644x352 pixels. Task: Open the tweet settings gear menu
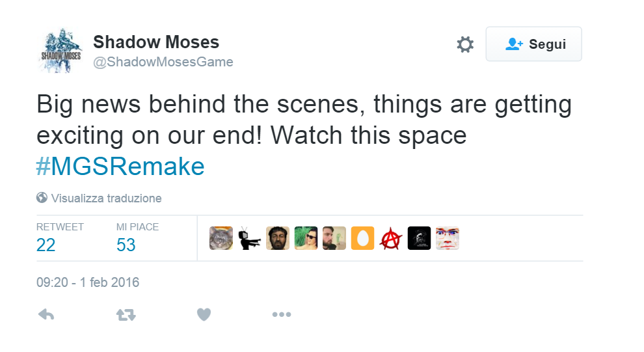(464, 44)
